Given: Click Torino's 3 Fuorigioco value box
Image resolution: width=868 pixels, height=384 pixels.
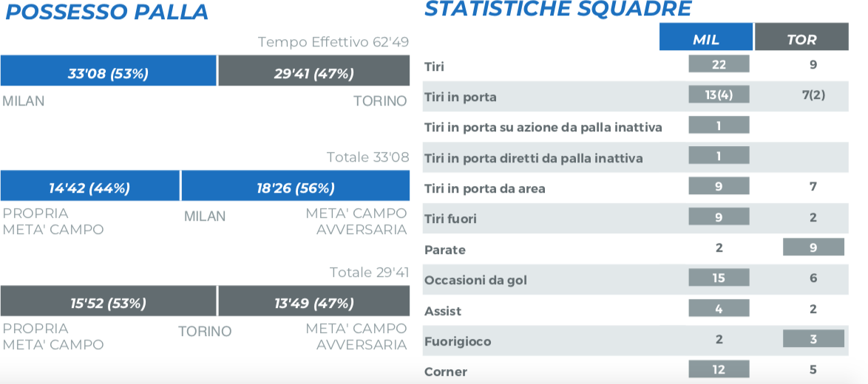Looking at the screenshot, I should coord(813,340).
